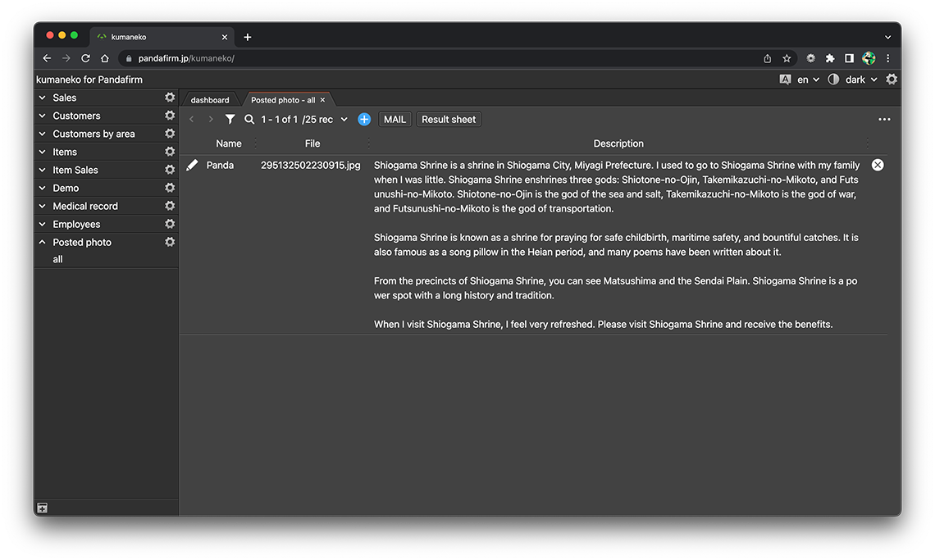Open settings gear for Sales app

coord(170,98)
